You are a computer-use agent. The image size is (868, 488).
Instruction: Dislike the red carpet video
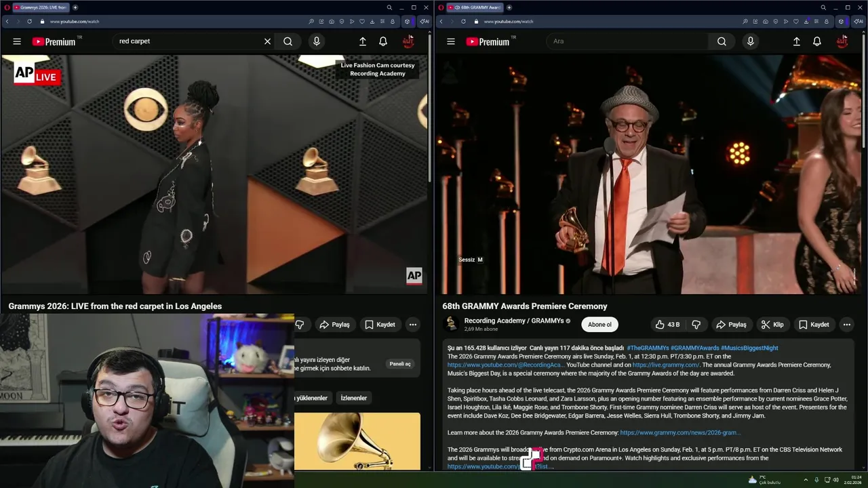[x=300, y=325]
